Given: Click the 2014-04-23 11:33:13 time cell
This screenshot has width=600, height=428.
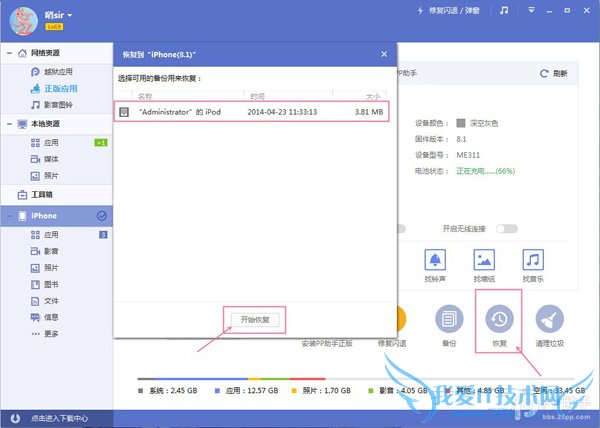Looking at the screenshot, I should coord(282,112).
